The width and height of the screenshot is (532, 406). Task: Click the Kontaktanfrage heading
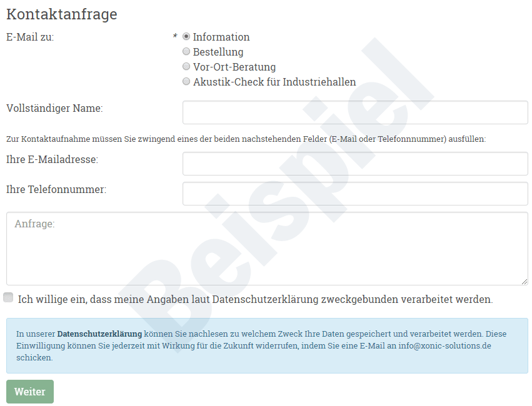[x=62, y=14]
